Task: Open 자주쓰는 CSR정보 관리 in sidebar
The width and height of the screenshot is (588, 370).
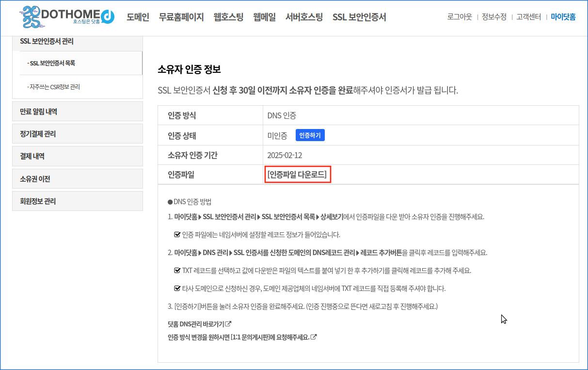Action: pyautogui.click(x=54, y=87)
